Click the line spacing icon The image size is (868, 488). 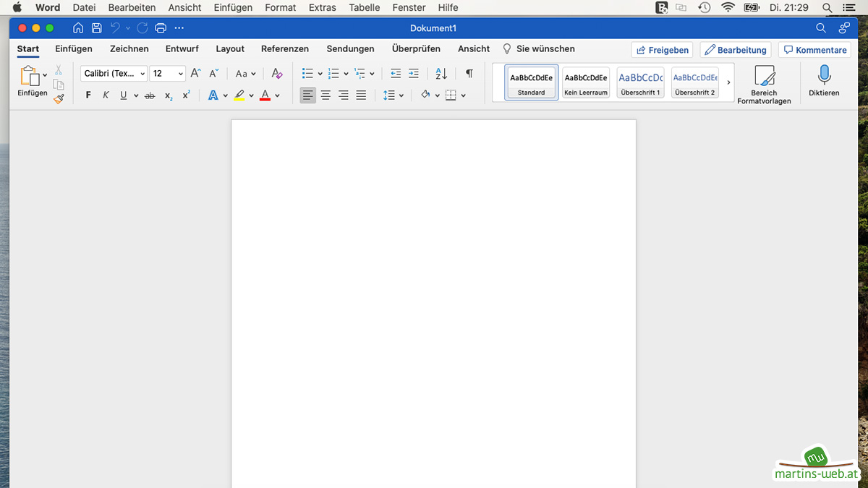pyautogui.click(x=389, y=95)
